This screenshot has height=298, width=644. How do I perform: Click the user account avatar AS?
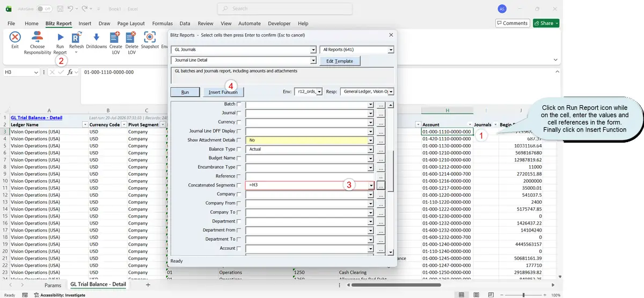tap(502, 9)
